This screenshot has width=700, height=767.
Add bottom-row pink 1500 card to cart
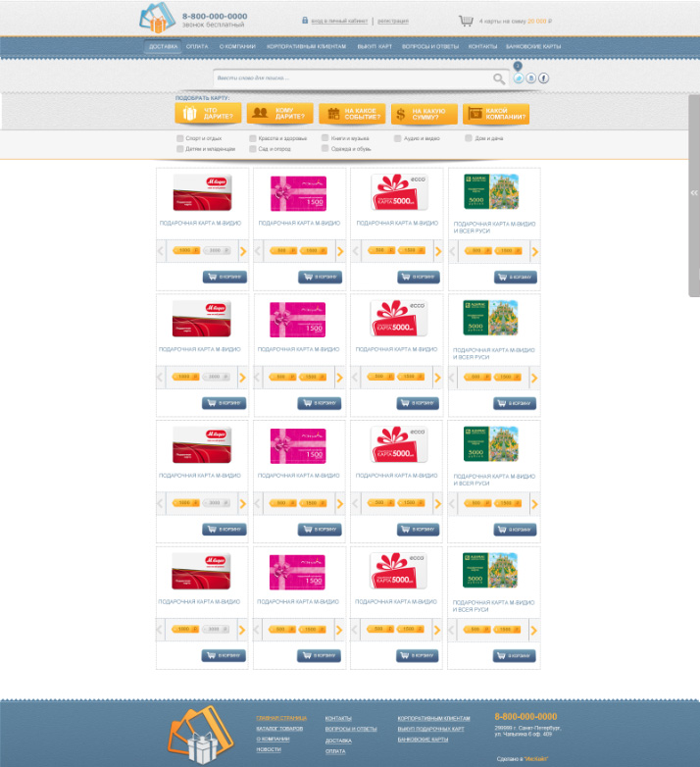319,655
